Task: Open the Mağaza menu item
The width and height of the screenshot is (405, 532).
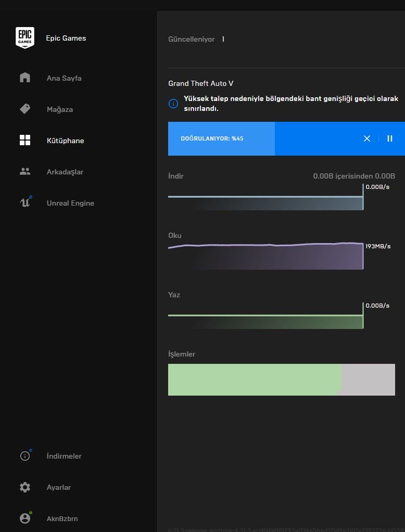Action: click(60, 109)
